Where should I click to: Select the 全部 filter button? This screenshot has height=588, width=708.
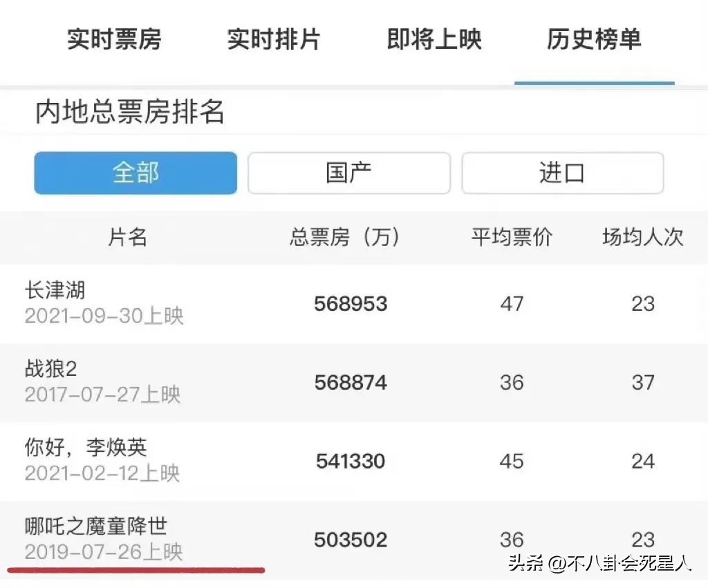pyautogui.click(x=135, y=173)
